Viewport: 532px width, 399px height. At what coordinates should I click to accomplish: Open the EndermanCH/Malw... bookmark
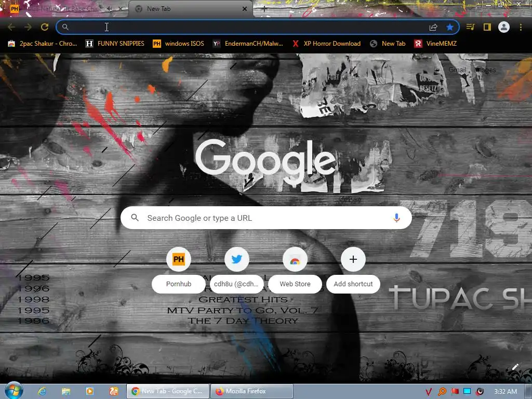[x=248, y=44]
